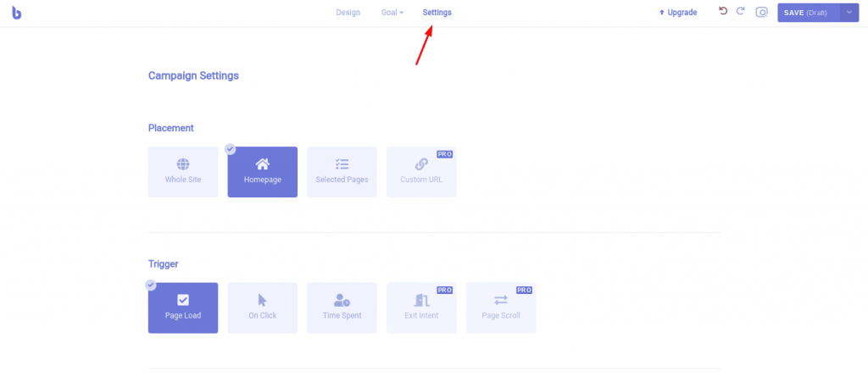The image size is (868, 388).
Task: Save the campaign as draft
Action: (x=808, y=13)
